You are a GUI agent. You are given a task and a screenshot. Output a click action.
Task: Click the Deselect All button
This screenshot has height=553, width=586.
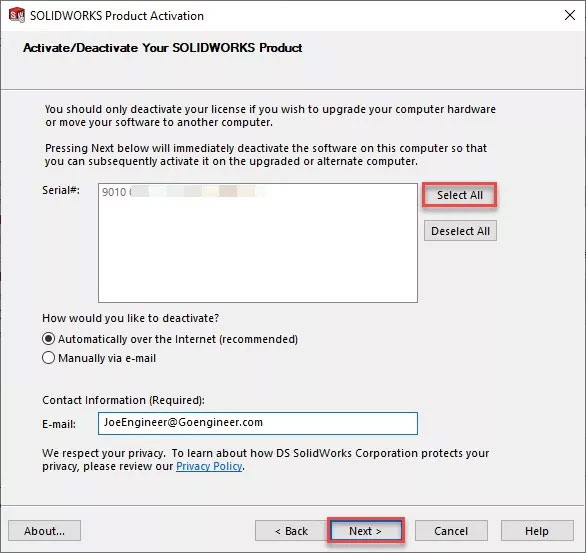point(460,231)
